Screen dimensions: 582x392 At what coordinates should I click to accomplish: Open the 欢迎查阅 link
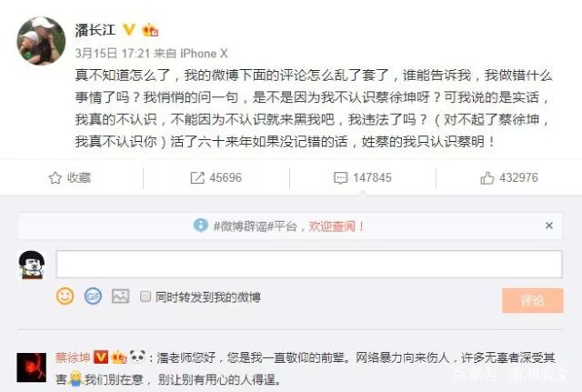[336, 226]
